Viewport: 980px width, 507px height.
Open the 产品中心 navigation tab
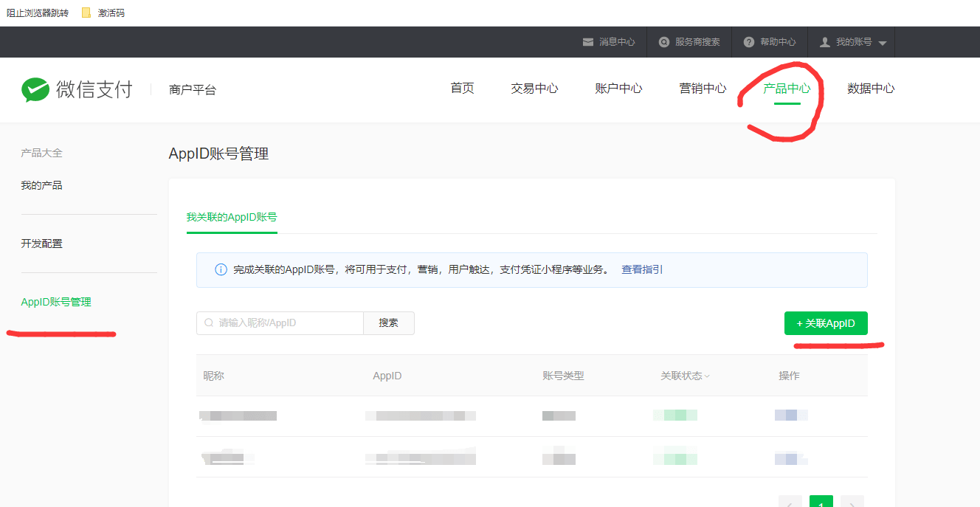tap(787, 89)
